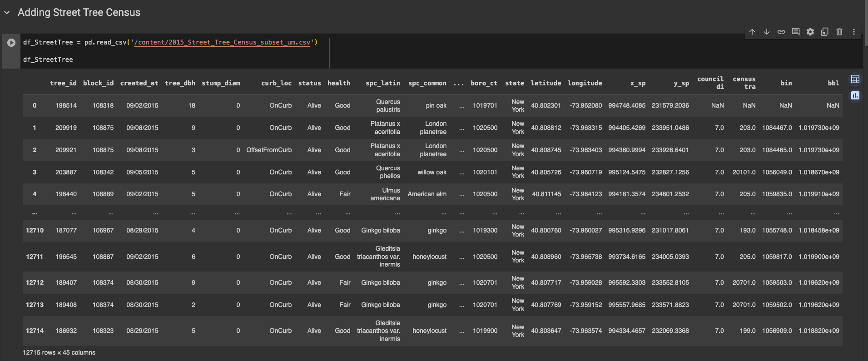Click row index 12714 in the table
Image resolution: width=868 pixels, height=361 pixels.
pyautogui.click(x=35, y=331)
